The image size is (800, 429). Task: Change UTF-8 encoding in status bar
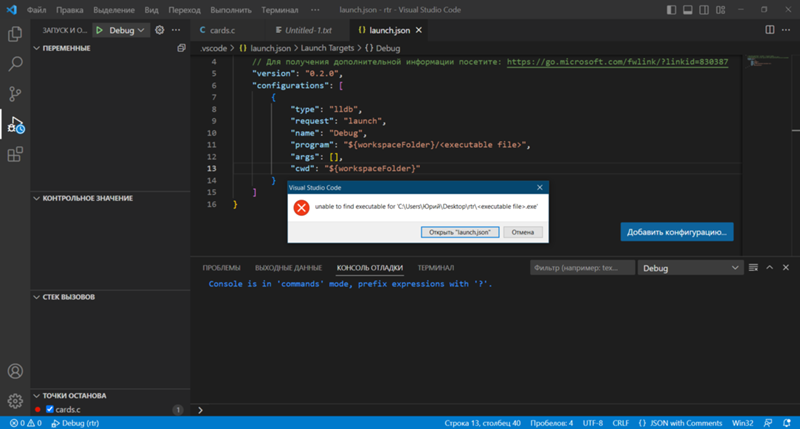click(592, 423)
